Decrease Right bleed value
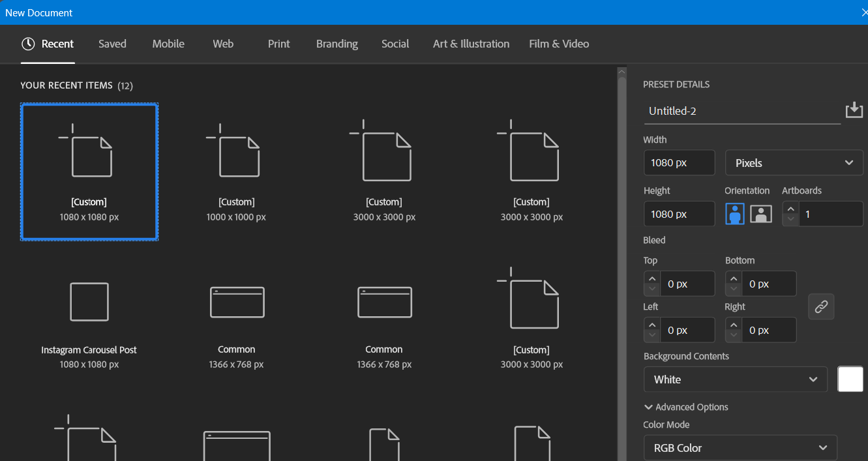Viewport: 868px width, 461px height. (733, 336)
